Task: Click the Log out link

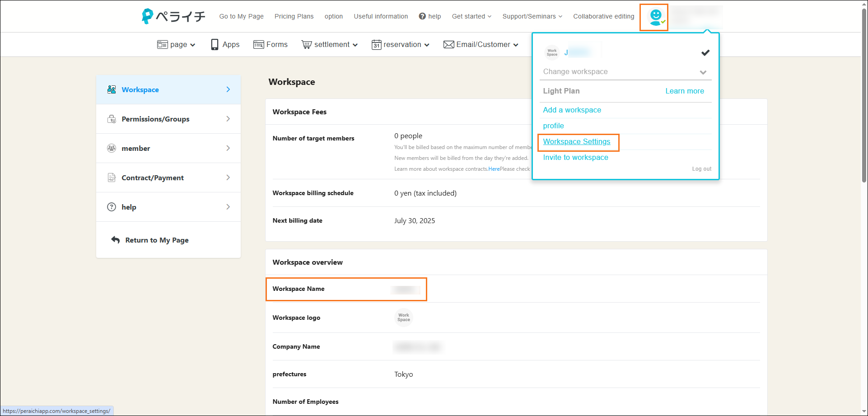Action: click(701, 169)
